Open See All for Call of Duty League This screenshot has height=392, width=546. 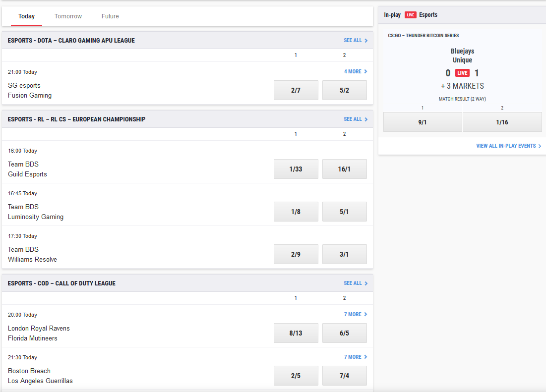click(x=356, y=283)
